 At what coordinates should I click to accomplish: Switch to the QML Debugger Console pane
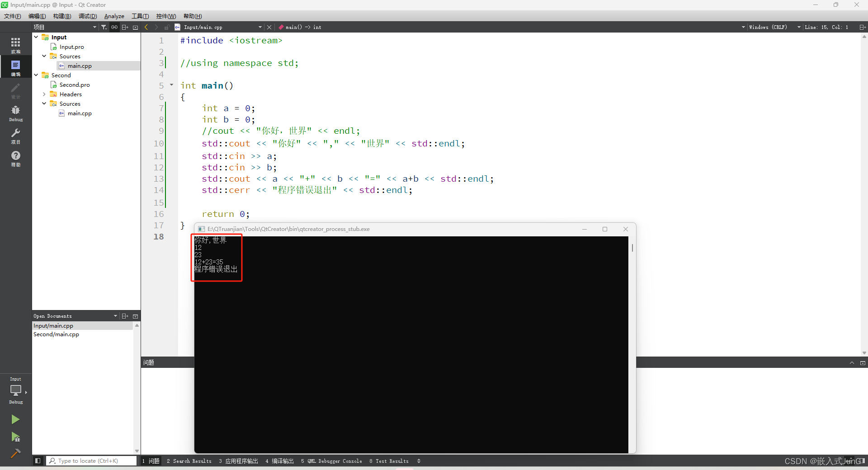pos(331,461)
